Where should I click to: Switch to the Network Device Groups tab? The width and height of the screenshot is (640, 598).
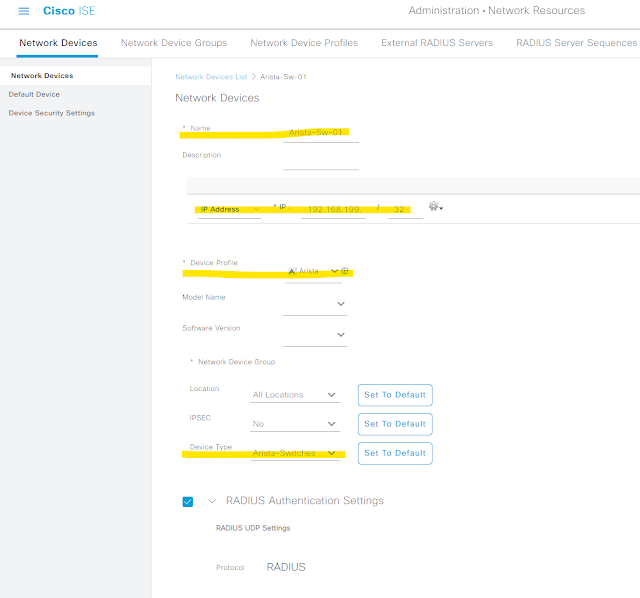point(174,43)
